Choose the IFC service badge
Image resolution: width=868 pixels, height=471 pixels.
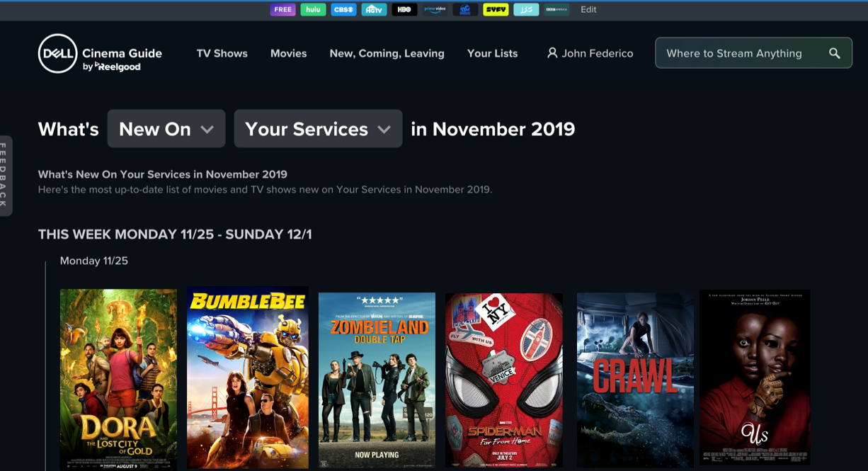click(526, 10)
